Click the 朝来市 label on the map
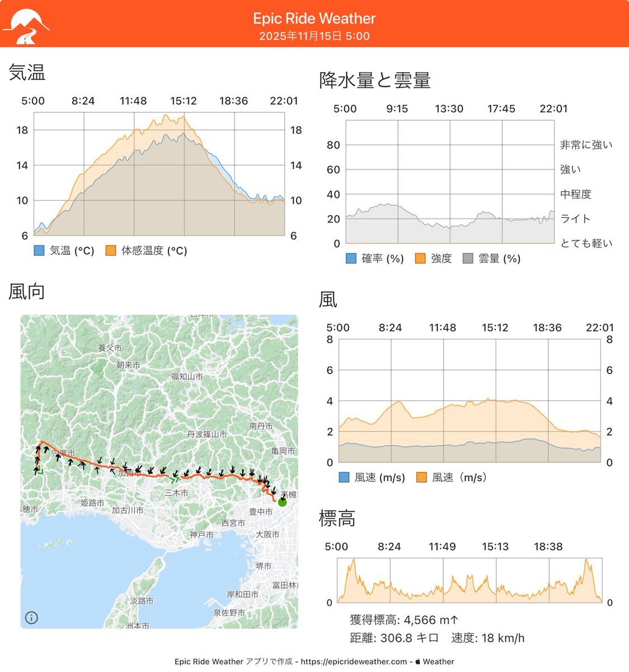Screen dimensions: 629x672 point(128,365)
